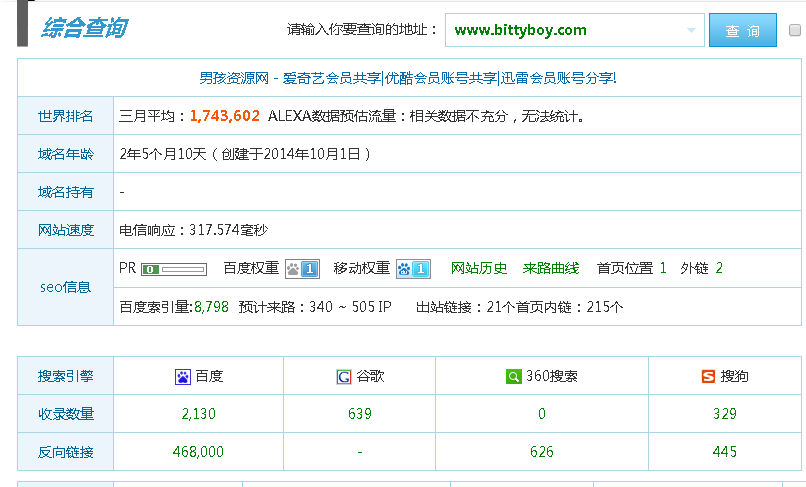Click the 首页位置 value 1
The height and width of the screenshot is (487, 806).
tap(663, 268)
